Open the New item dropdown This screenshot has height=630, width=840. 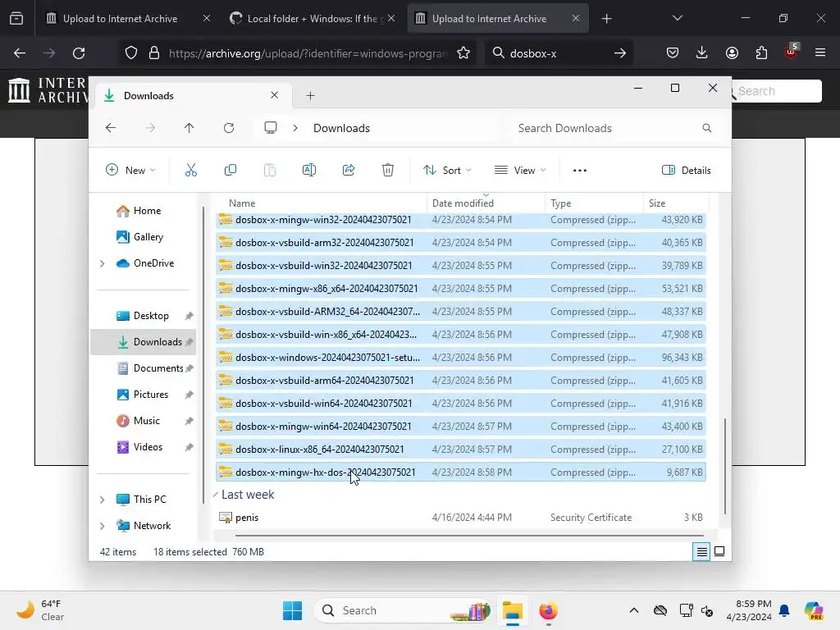pos(130,171)
